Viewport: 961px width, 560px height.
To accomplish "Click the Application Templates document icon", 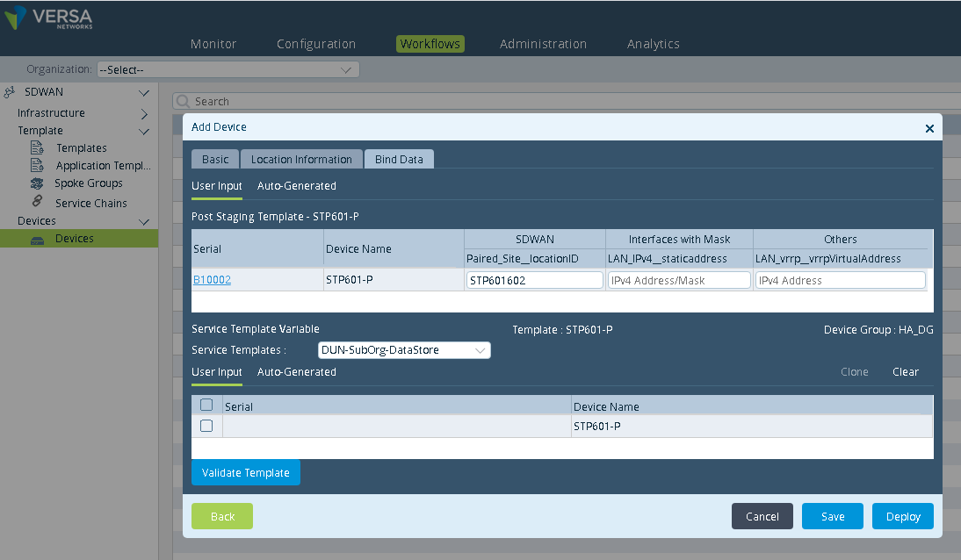I will pos(38,165).
